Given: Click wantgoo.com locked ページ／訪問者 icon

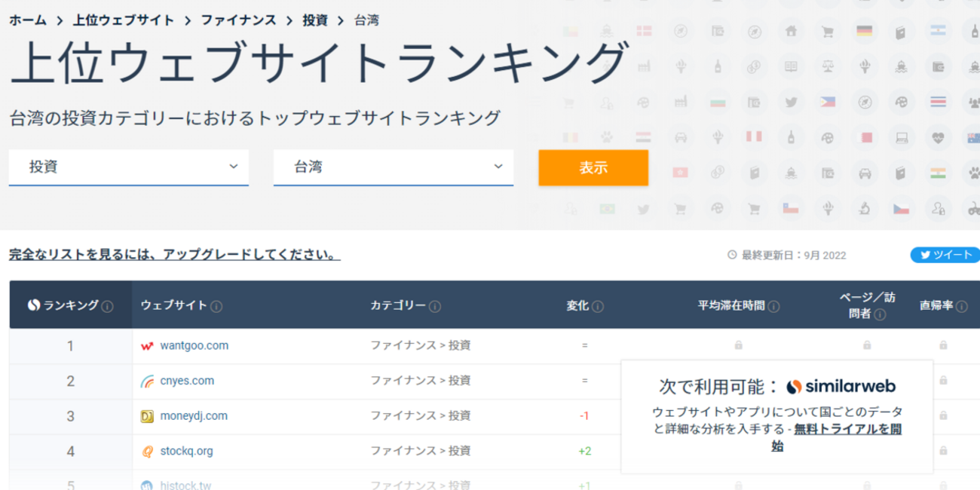Looking at the screenshot, I should (x=867, y=345).
